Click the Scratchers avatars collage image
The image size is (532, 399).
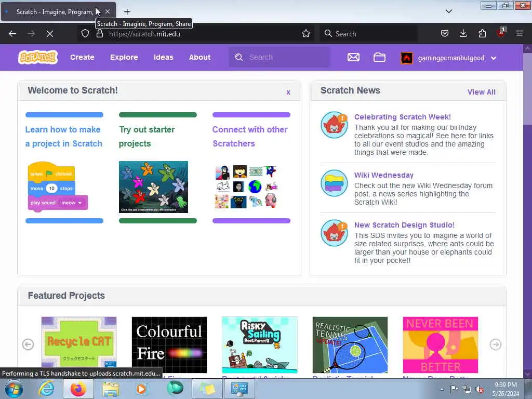click(246, 187)
